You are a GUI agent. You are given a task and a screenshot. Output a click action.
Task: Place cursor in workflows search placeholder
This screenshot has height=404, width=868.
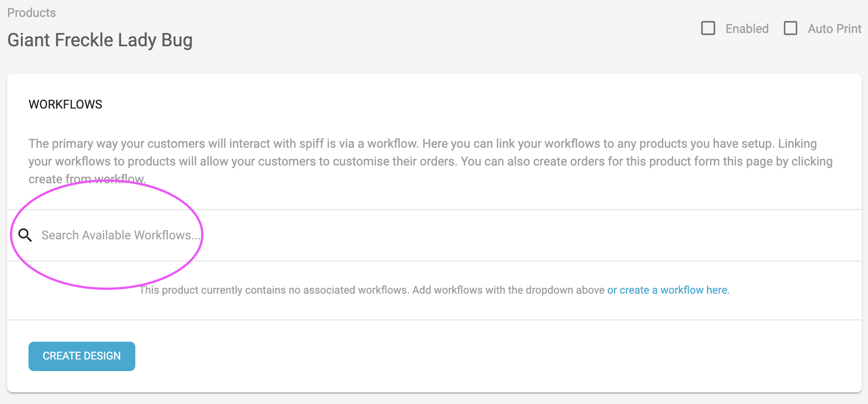[x=121, y=235]
